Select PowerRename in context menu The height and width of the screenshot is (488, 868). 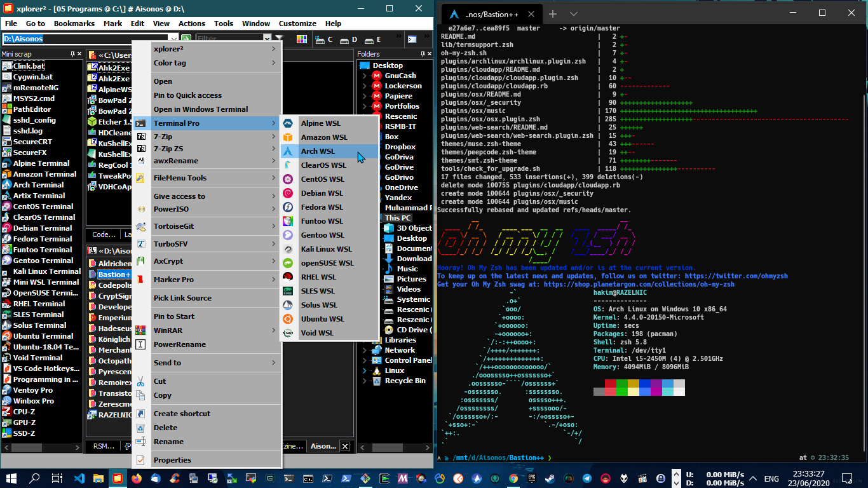coord(206,344)
